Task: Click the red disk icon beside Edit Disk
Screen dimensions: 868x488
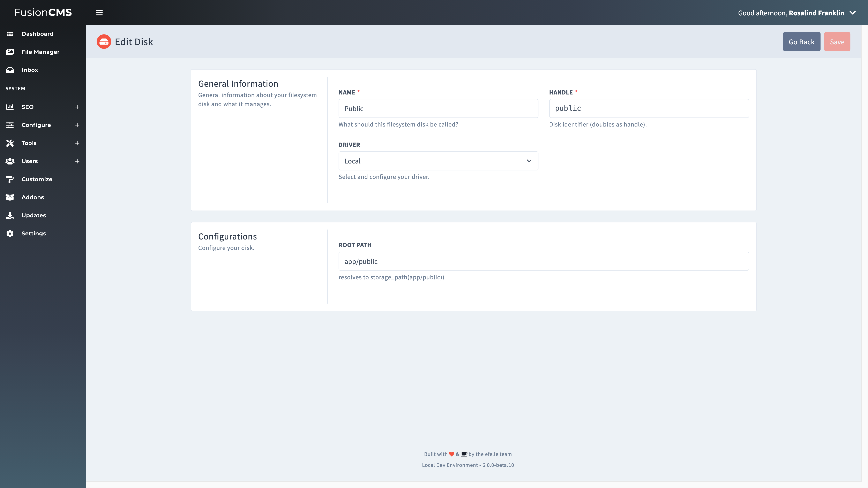Action: coord(104,42)
